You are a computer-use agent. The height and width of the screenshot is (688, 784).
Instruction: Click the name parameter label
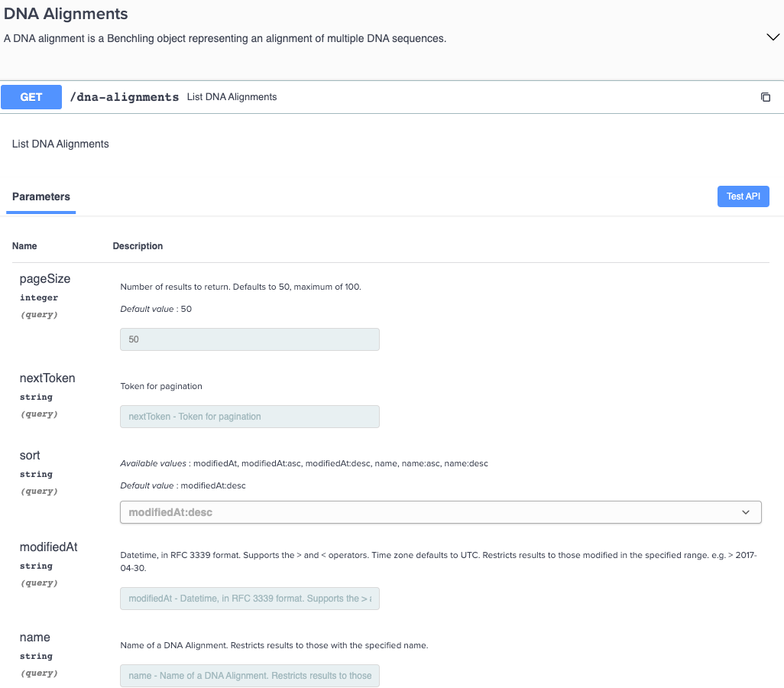point(35,637)
